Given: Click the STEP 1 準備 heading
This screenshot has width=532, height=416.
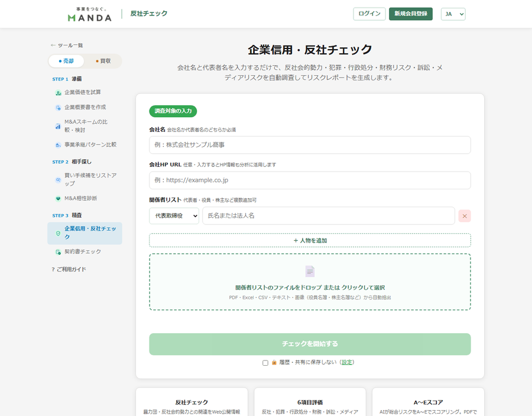Looking at the screenshot, I should point(67,79).
